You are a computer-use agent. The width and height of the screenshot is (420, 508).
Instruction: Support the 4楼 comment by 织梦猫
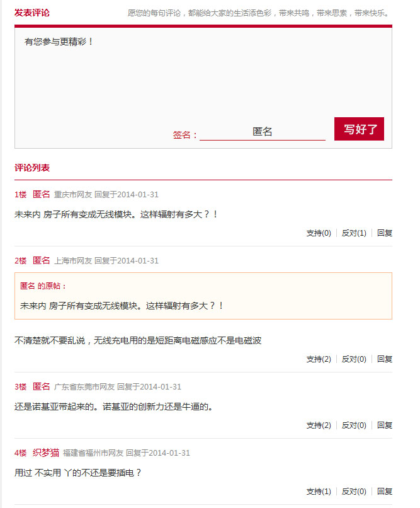(x=319, y=492)
